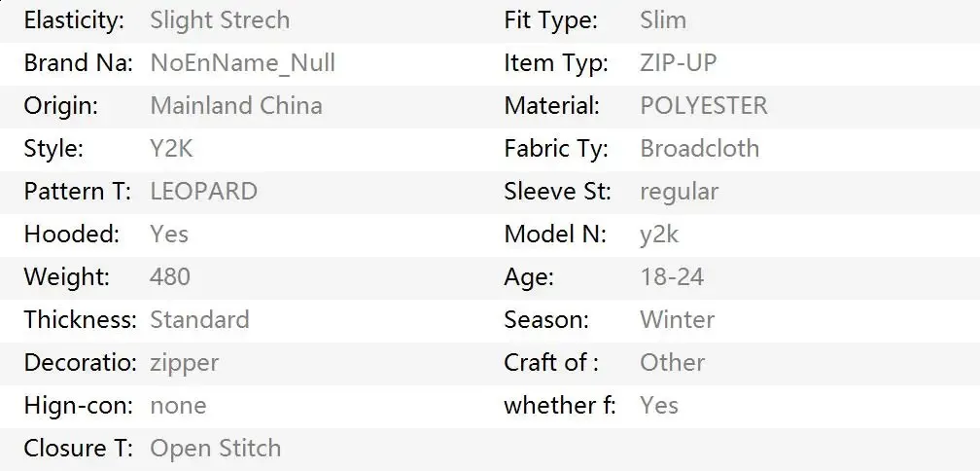Click the "Hign-con:" label
Image resolution: width=980 pixels, height=471 pixels.
[78, 406]
